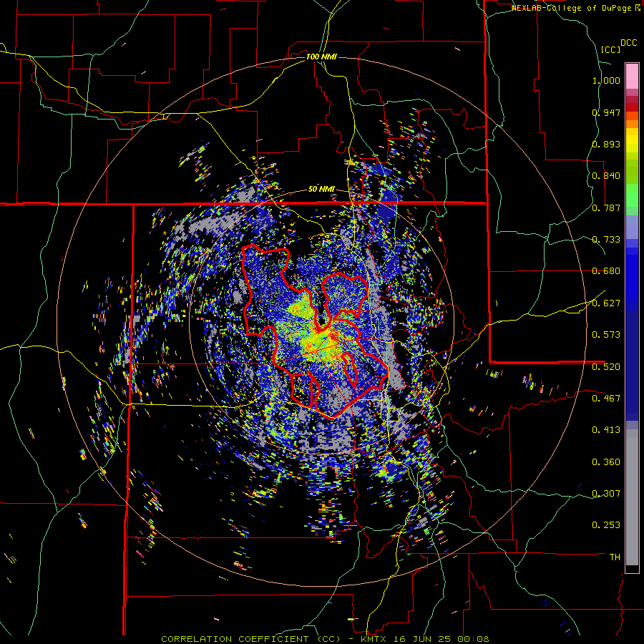Click the CORRELATION COEFFICIENT (CC) caption text
Image resolution: width=644 pixels, height=644 pixels.
pyautogui.click(x=251, y=639)
